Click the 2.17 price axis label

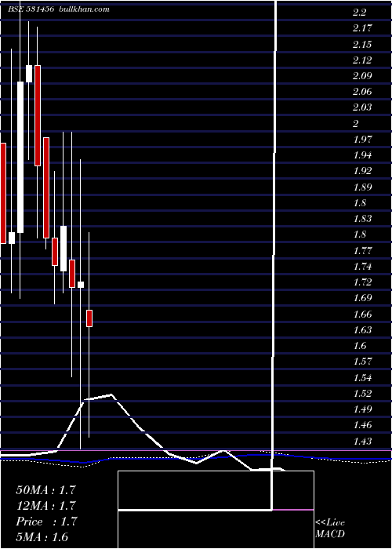point(362,28)
